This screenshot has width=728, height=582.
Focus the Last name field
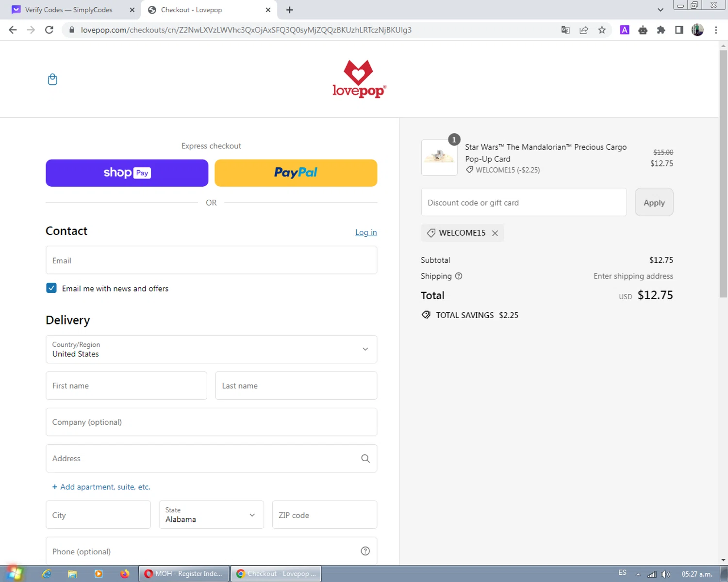click(x=296, y=386)
